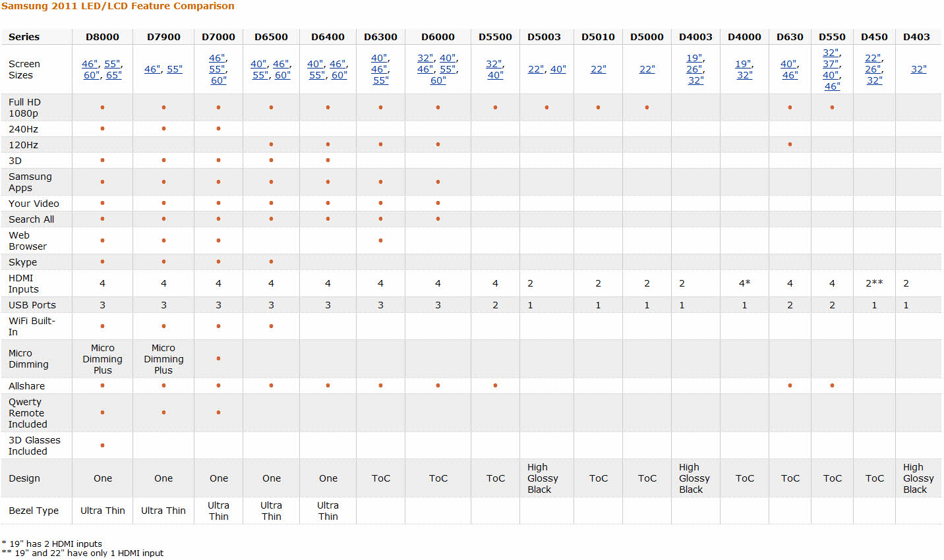This screenshot has height=560, width=944.
Task: Click the 'ToC' design cell under D6000
Action: [438, 478]
